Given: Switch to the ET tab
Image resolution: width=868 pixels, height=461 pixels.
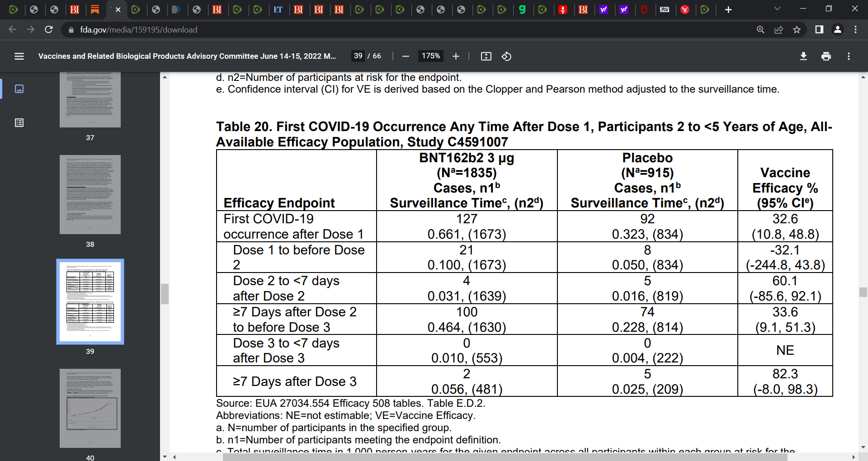Looking at the screenshot, I should click(278, 9).
